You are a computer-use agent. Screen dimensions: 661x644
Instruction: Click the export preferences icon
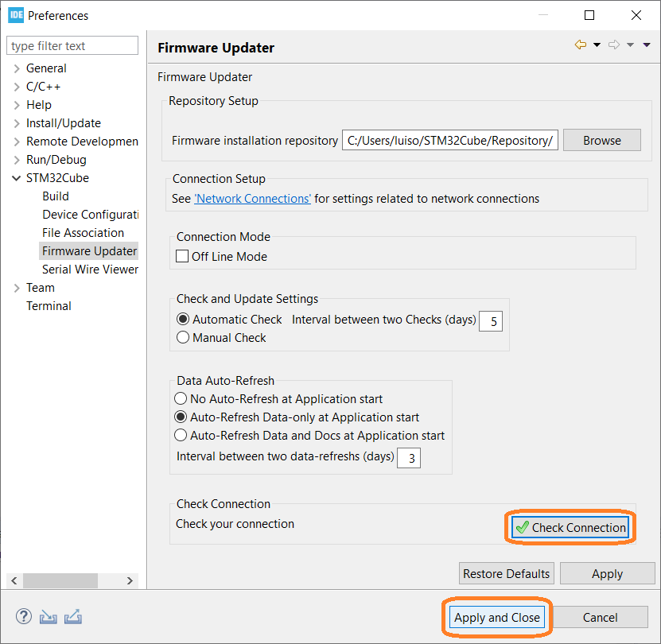(73, 617)
